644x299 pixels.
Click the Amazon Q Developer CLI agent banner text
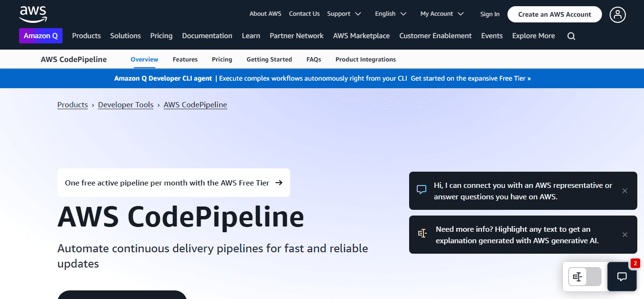tap(163, 78)
